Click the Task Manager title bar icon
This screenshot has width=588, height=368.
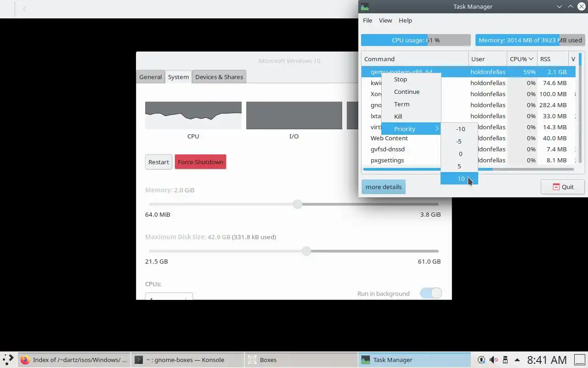(x=365, y=6)
